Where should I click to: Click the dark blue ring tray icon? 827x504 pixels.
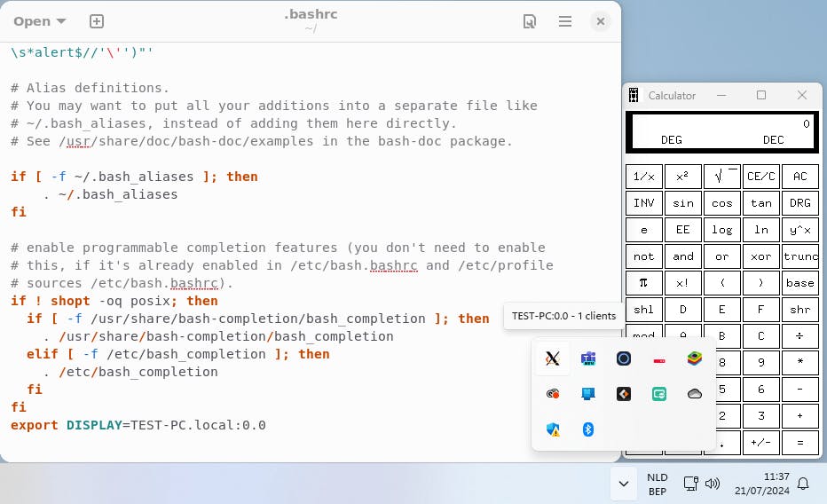coord(624,359)
